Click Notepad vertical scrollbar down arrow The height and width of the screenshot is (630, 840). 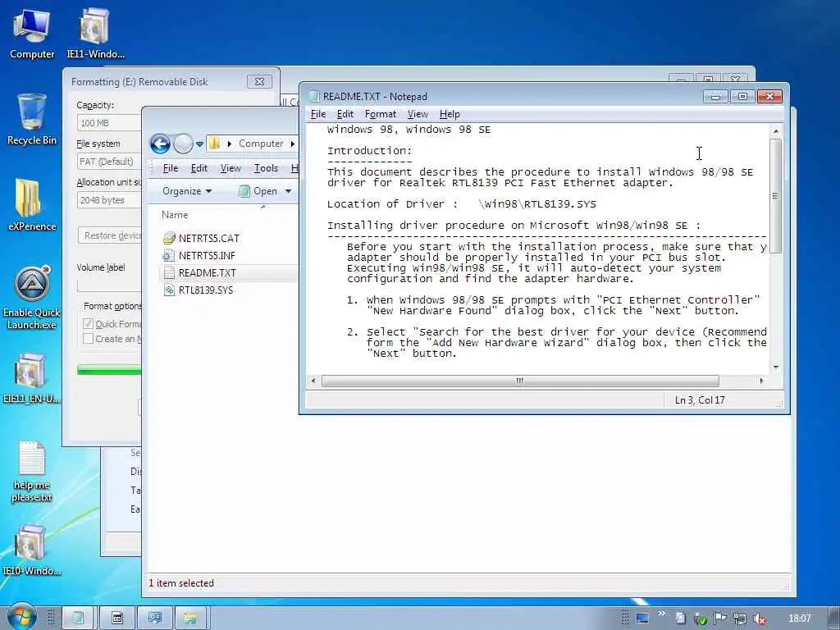[x=776, y=367]
